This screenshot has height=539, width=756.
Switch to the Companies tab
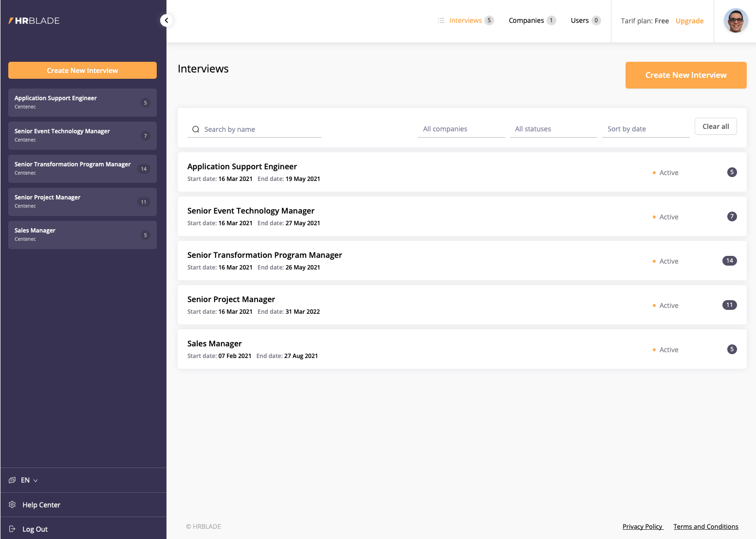526,20
